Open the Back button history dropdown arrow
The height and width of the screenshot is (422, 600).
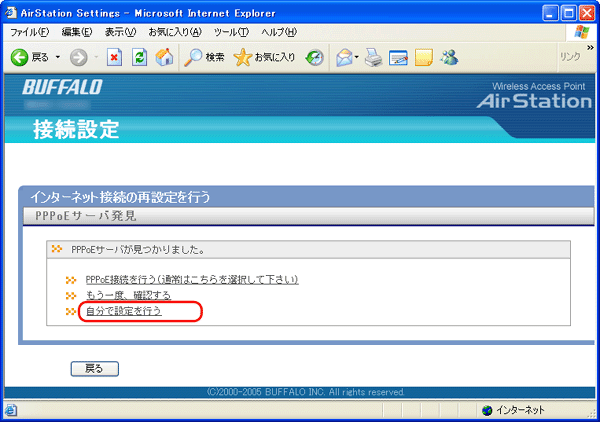coord(58,57)
